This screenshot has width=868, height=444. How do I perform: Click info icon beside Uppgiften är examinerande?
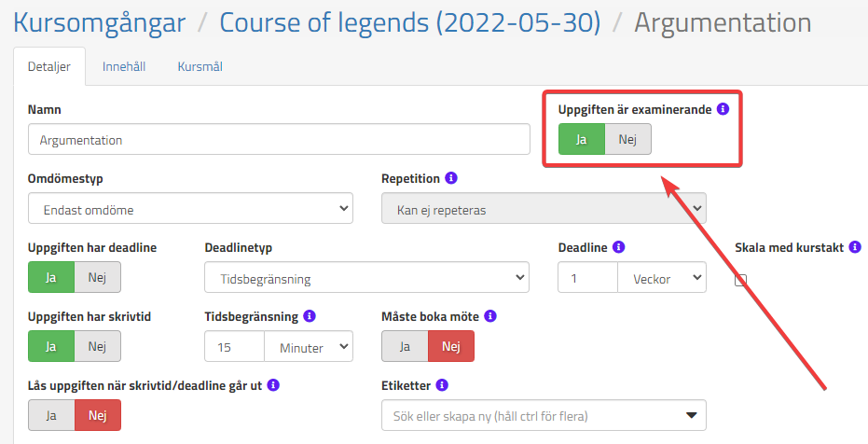pos(723,109)
